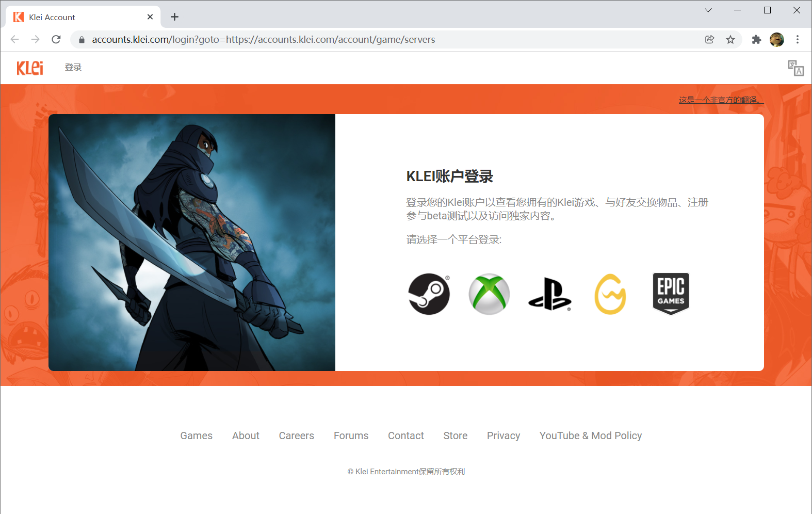Log in with the Steam icon
The image size is (812, 514).
coord(429,294)
